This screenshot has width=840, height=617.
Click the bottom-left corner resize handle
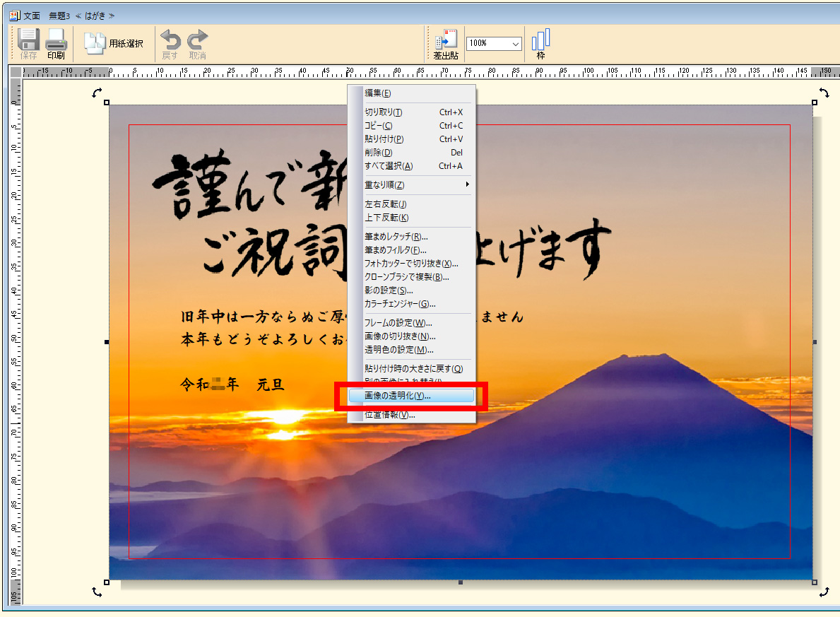(x=107, y=582)
